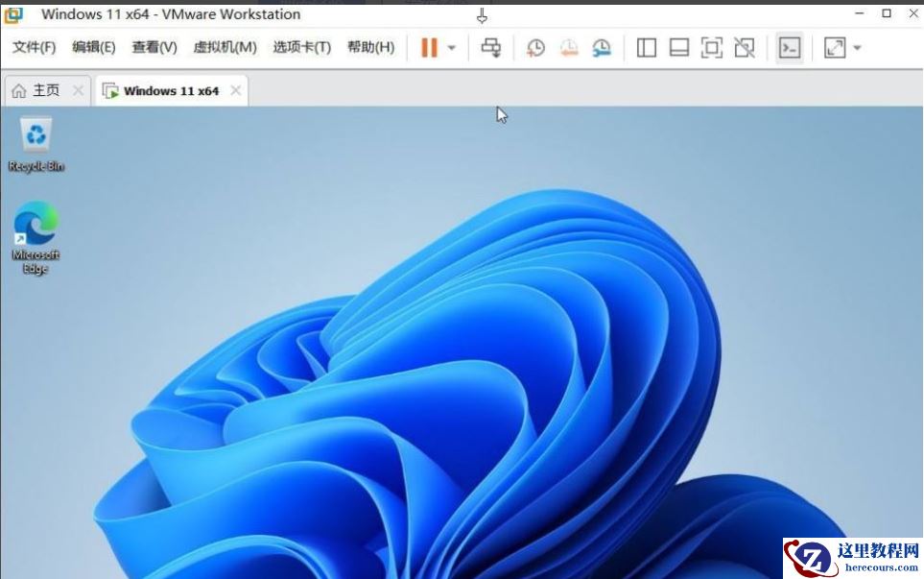Toggle the fit guest display icon
The image size is (924, 579).
coord(832,47)
